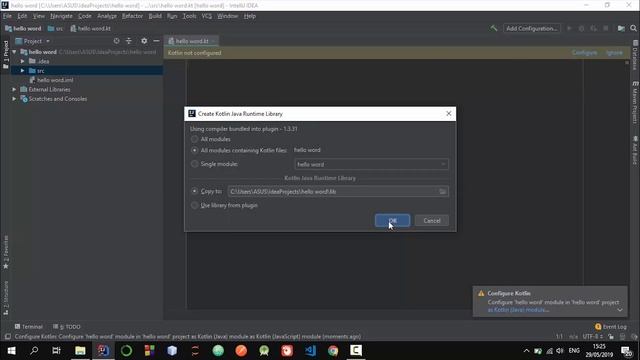This screenshot has height=360, width=640.
Task: Open the Favorites side tool window
Action: (x=6, y=252)
